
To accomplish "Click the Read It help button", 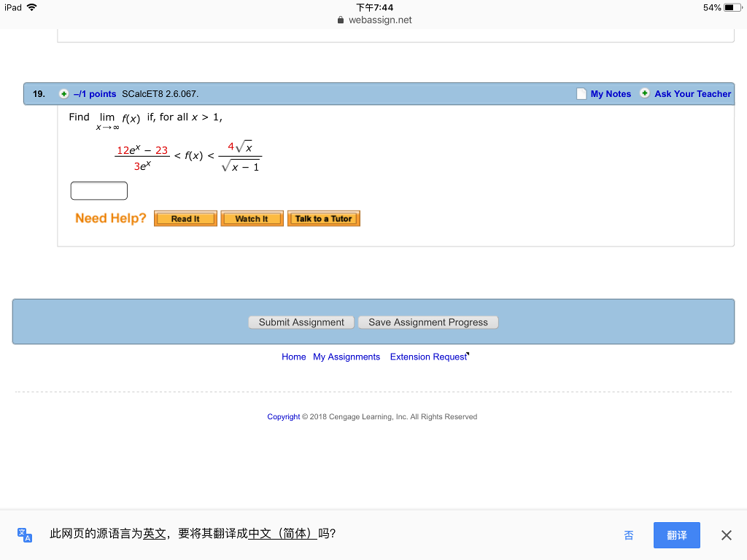I will (x=185, y=219).
